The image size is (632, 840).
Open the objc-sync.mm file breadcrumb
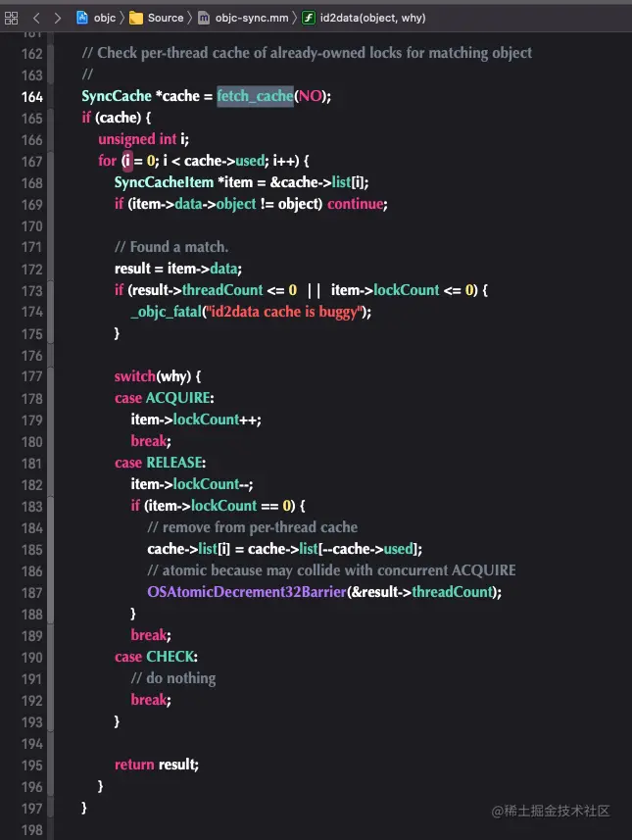244,18
